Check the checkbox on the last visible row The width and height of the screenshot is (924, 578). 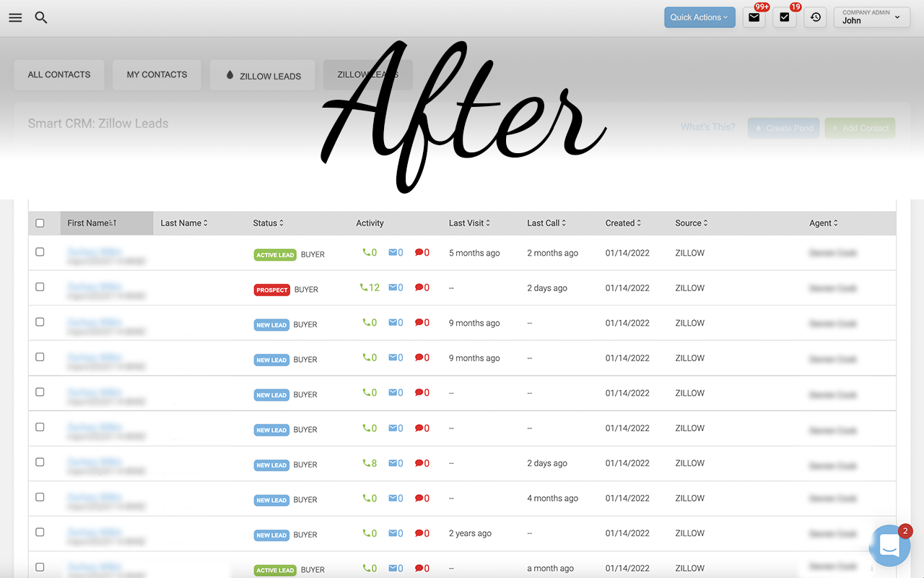click(40, 567)
